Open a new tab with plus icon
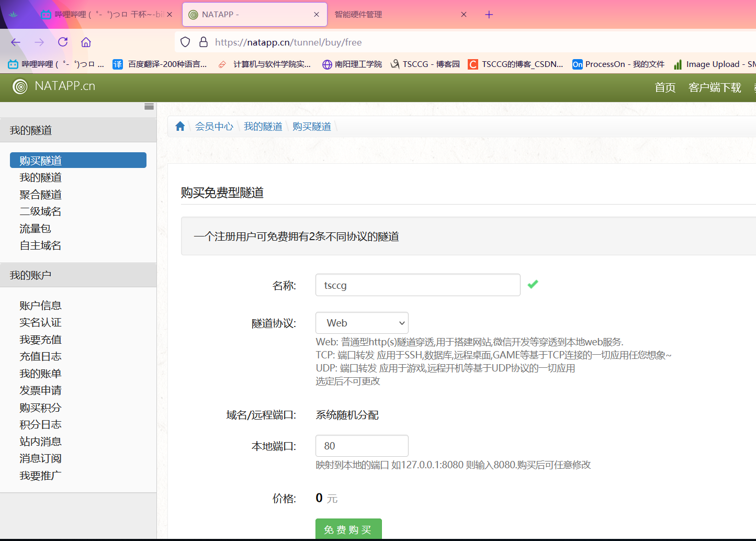Screen dimensions: 756x541 (x=489, y=15)
